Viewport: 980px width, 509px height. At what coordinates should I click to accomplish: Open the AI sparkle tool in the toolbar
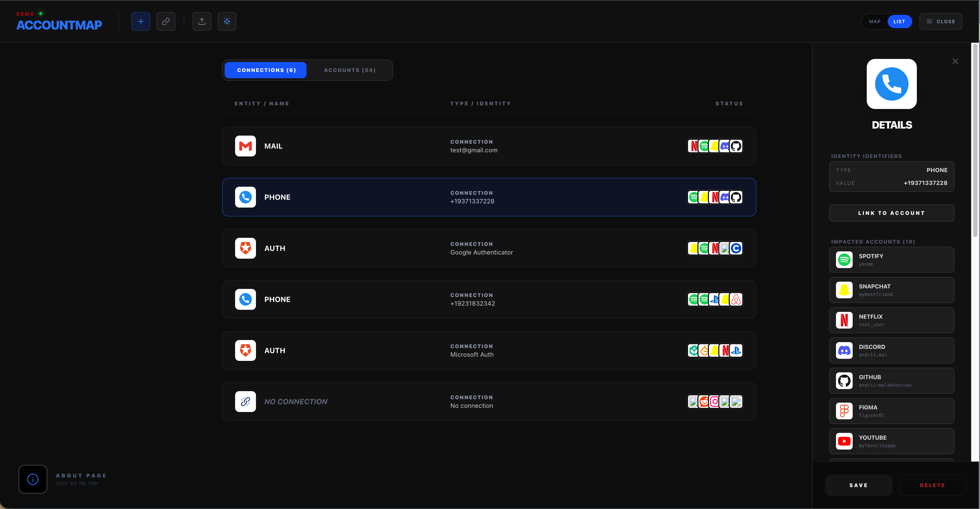tap(227, 21)
